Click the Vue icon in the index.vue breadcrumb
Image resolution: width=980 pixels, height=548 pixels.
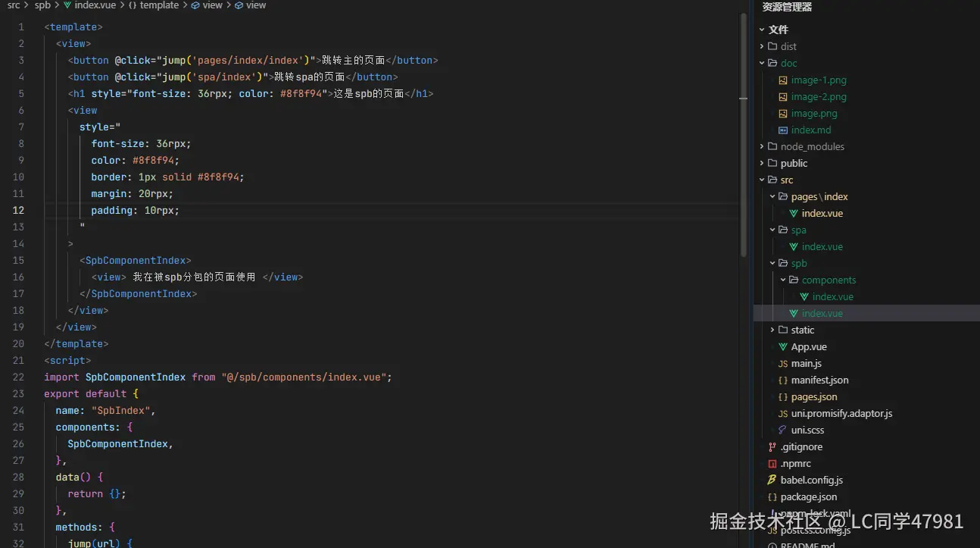(x=67, y=5)
